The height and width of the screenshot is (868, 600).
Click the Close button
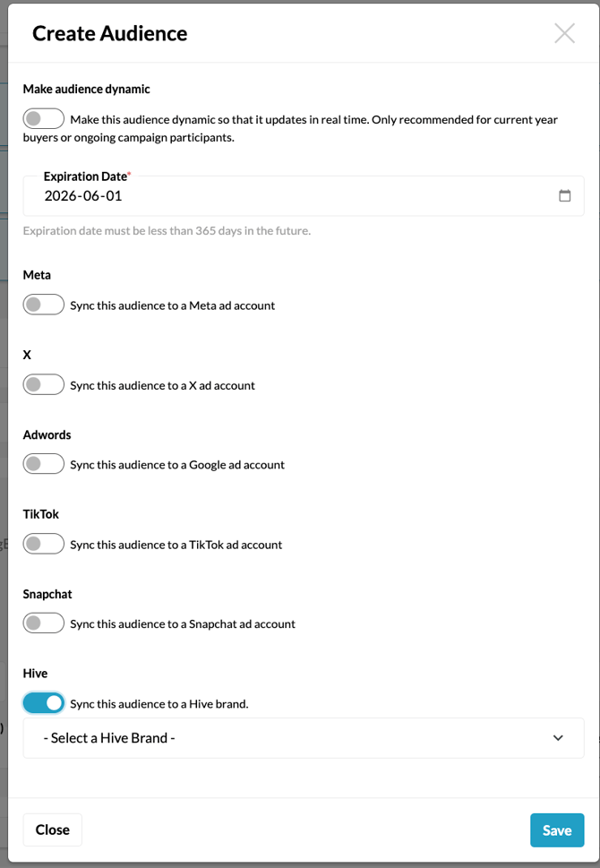(x=52, y=829)
